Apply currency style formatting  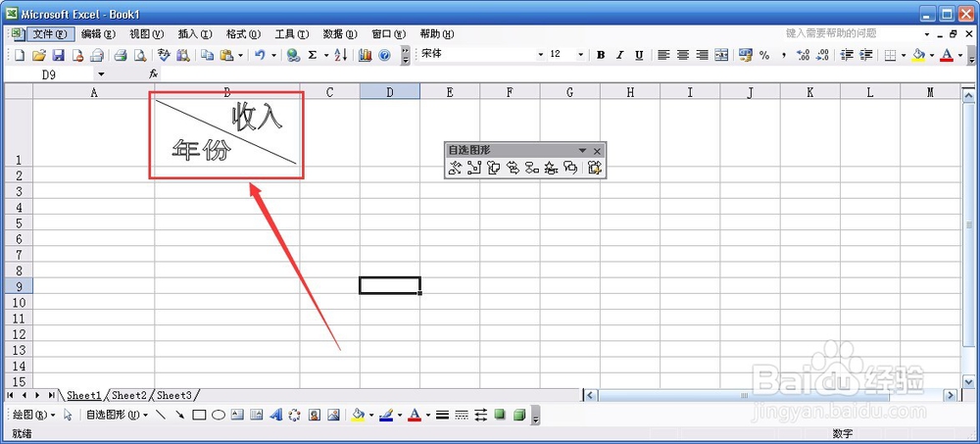[745, 55]
